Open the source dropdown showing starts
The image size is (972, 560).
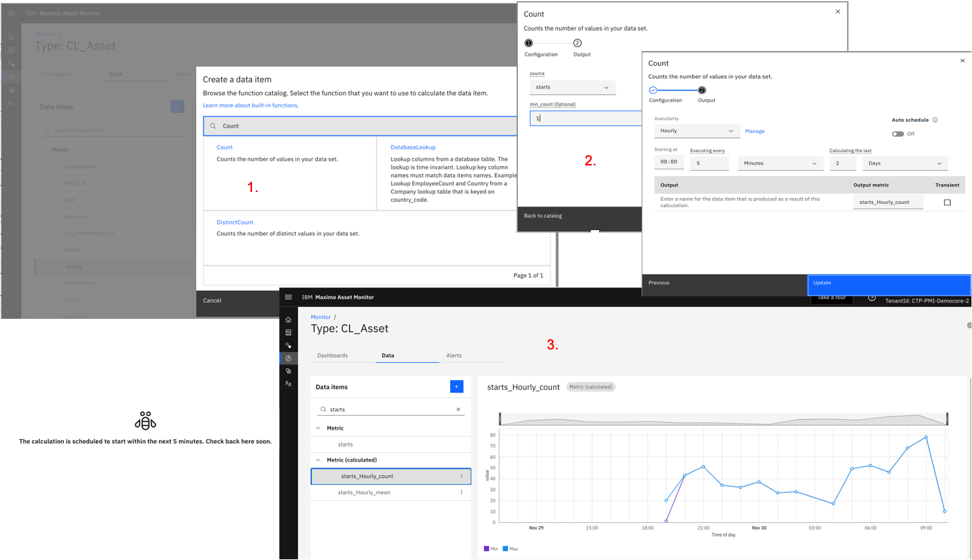(572, 87)
